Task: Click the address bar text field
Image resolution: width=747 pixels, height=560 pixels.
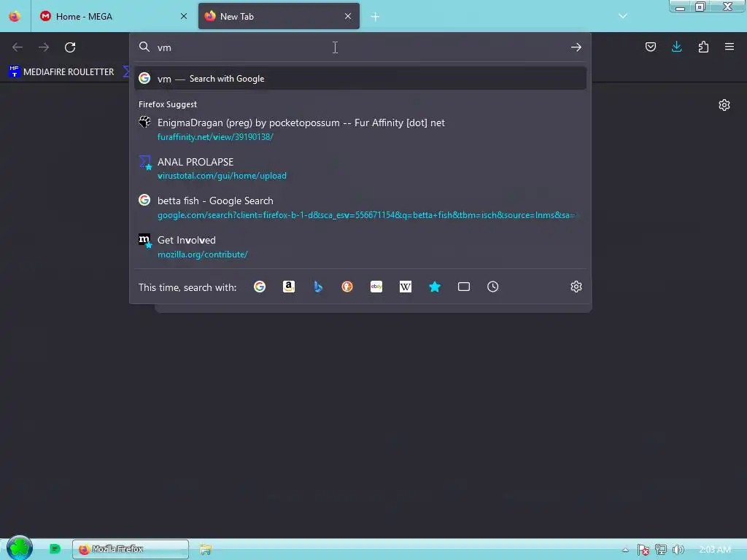Action: 360,47
